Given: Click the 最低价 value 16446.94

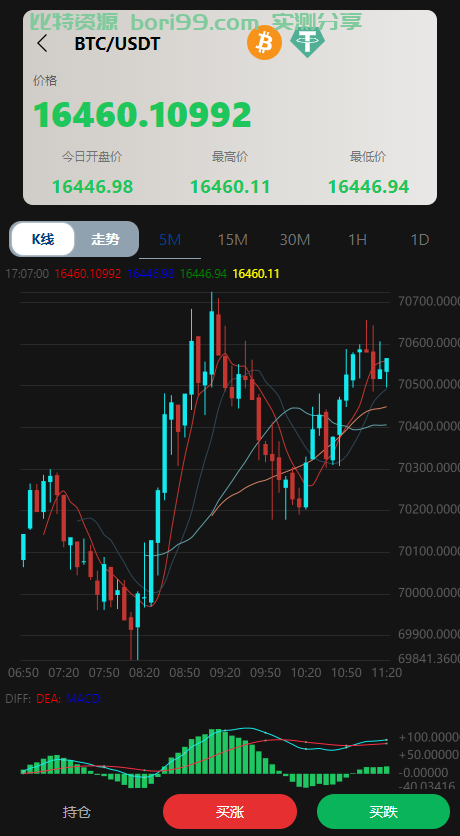Looking at the screenshot, I should tap(368, 187).
